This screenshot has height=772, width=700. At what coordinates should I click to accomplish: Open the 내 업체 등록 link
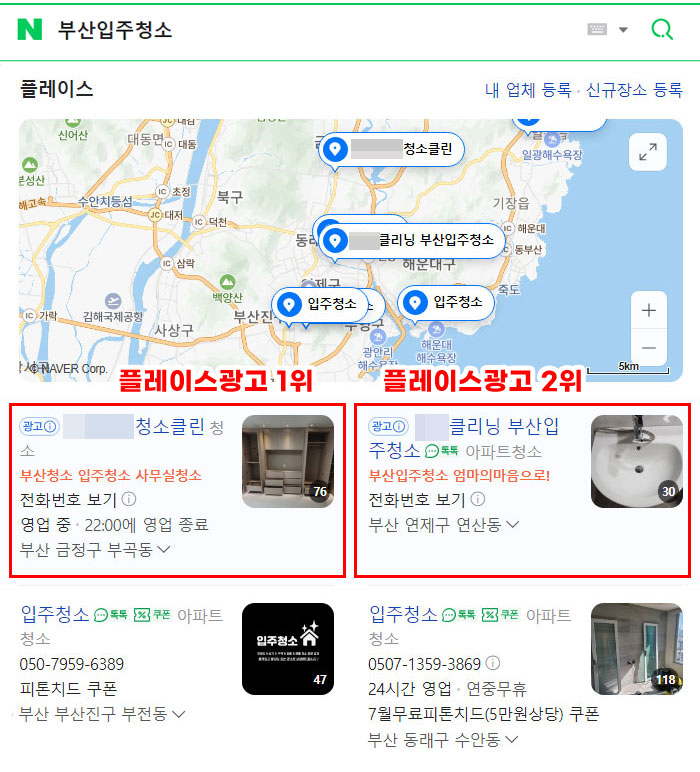point(528,90)
